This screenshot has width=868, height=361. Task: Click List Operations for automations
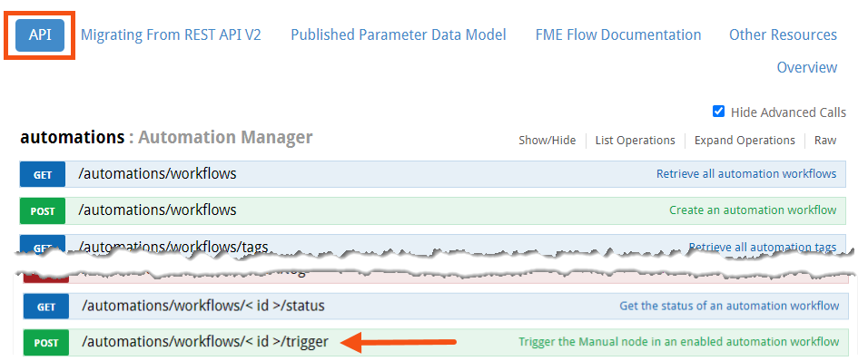click(635, 141)
